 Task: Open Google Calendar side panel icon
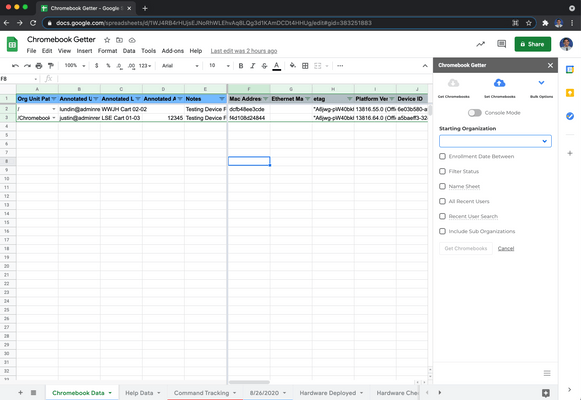click(570, 69)
